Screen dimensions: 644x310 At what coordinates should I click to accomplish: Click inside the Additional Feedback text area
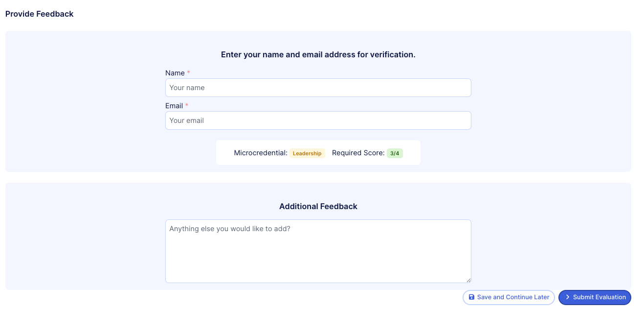[318, 251]
